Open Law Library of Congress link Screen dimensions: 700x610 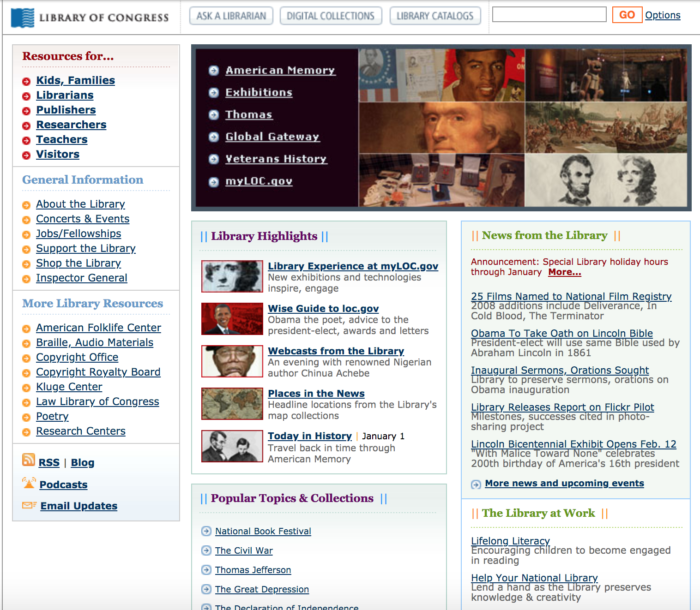tap(98, 401)
